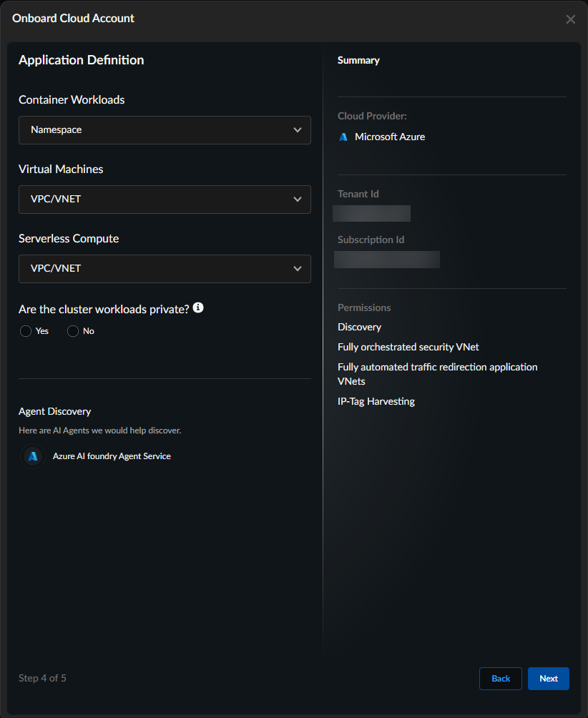Click the redacted Tenant Id value

coord(372,213)
